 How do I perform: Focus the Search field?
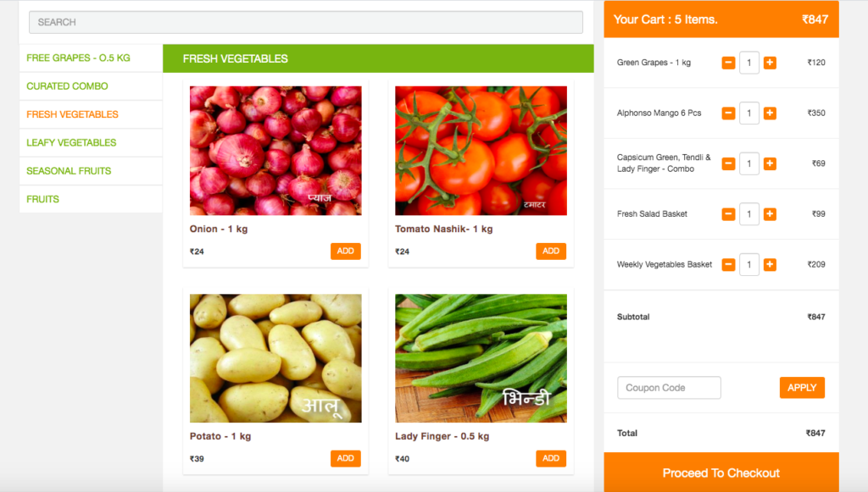point(305,22)
